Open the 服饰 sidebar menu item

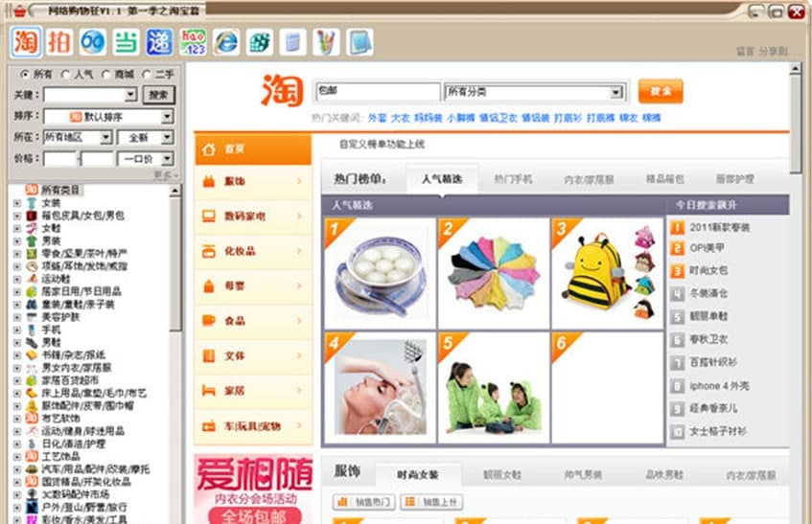(253, 182)
